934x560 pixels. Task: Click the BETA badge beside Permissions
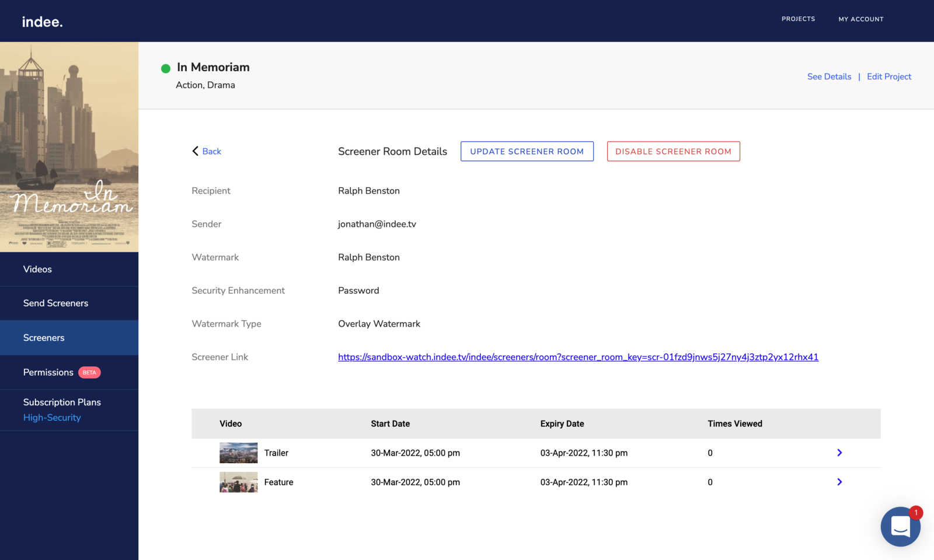click(x=89, y=372)
